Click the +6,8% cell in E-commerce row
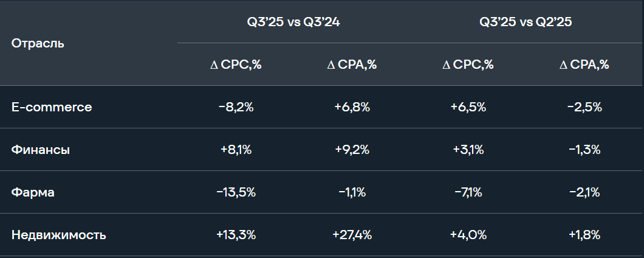Screen dimensions: 644x258 click(x=352, y=107)
